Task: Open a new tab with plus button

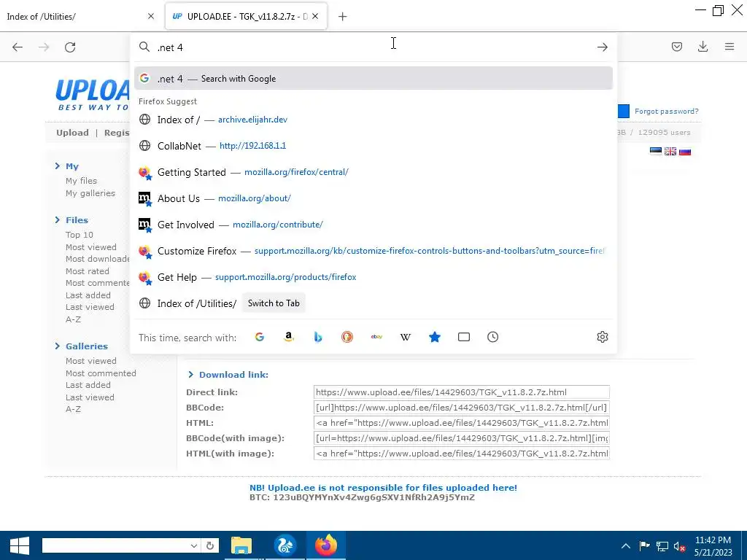Action: pos(343,17)
